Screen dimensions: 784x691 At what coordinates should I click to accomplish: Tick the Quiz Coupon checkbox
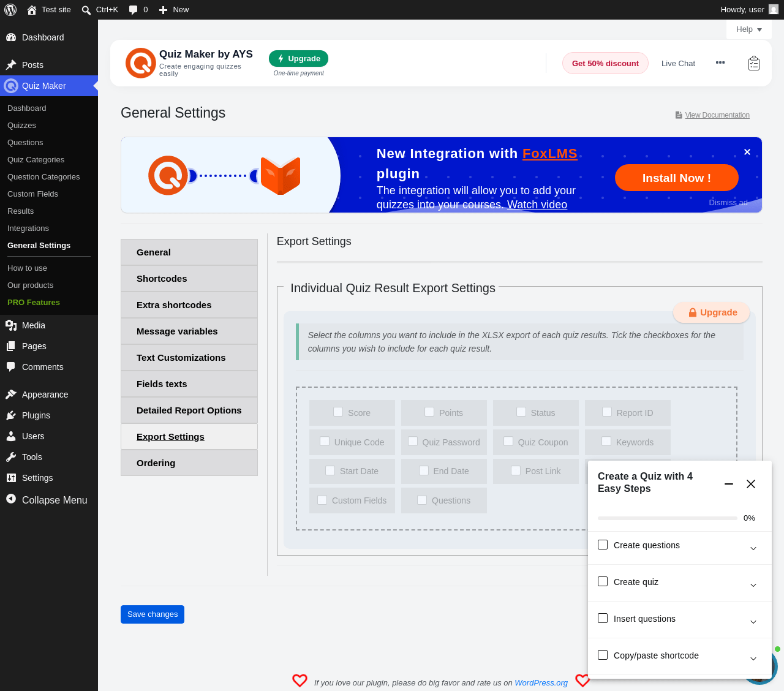[x=508, y=441]
